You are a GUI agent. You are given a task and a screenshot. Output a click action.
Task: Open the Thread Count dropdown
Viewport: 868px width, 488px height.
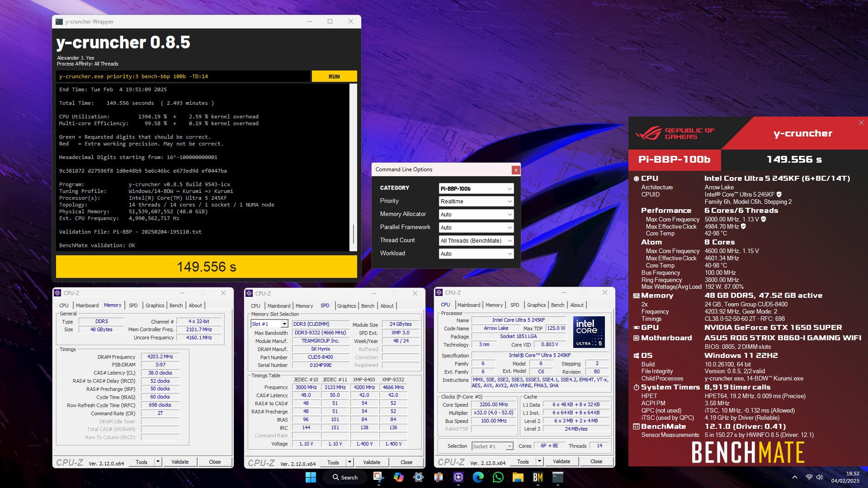click(x=476, y=241)
